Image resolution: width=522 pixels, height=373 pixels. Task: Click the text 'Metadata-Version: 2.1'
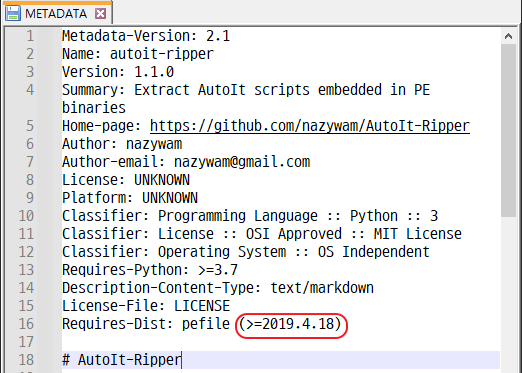pyautogui.click(x=146, y=36)
